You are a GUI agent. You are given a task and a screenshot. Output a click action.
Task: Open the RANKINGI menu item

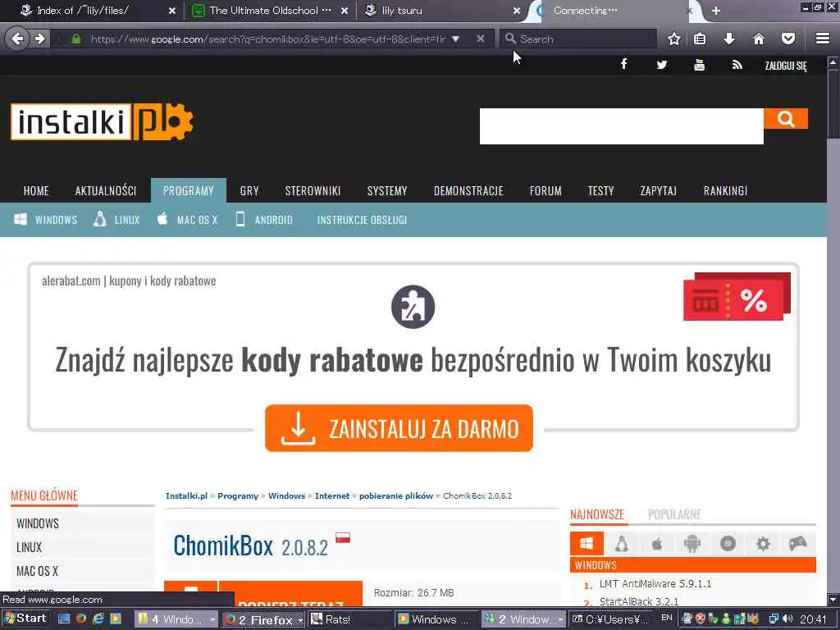(x=725, y=190)
